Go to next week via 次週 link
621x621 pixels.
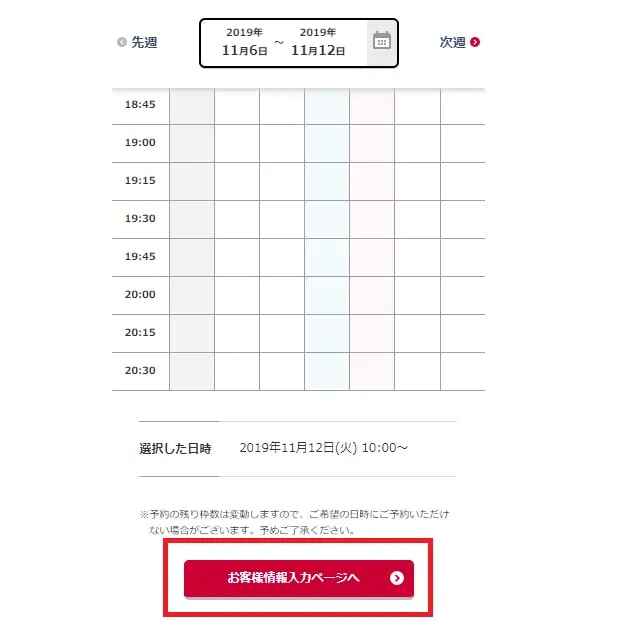459,42
